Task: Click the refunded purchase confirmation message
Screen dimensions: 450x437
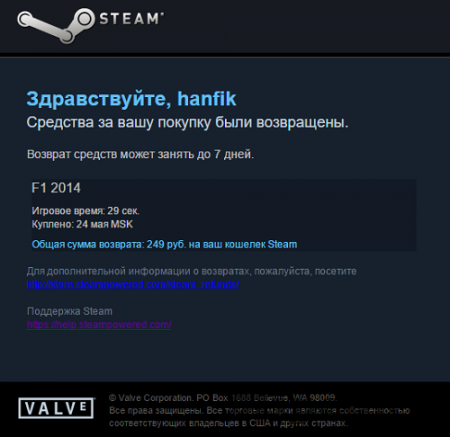Action: point(187,123)
